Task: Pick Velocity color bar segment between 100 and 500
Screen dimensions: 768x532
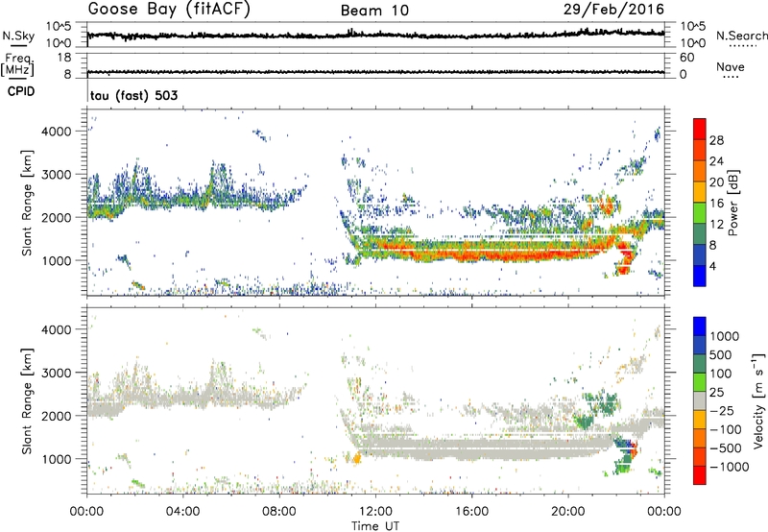Action: pyautogui.click(x=700, y=364)
